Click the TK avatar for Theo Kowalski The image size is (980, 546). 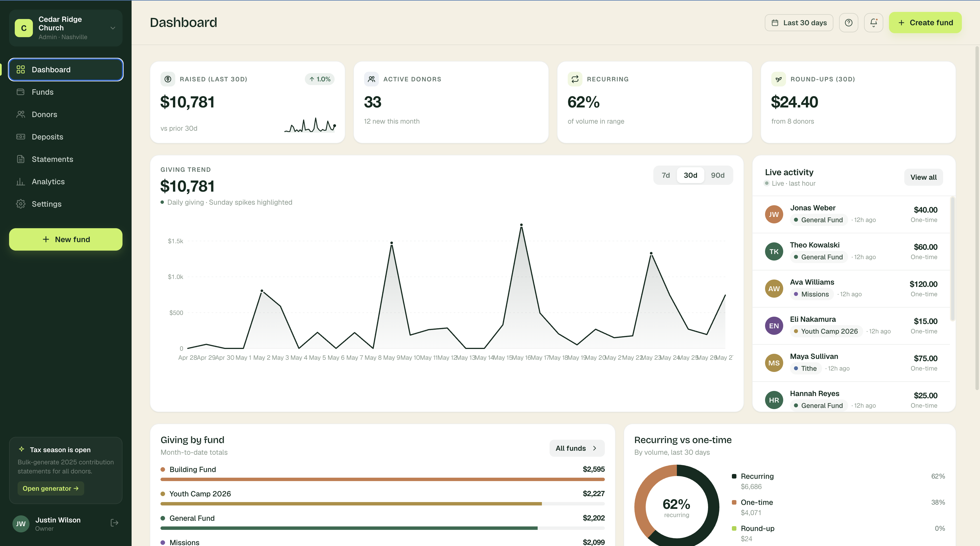pos(774,251)
